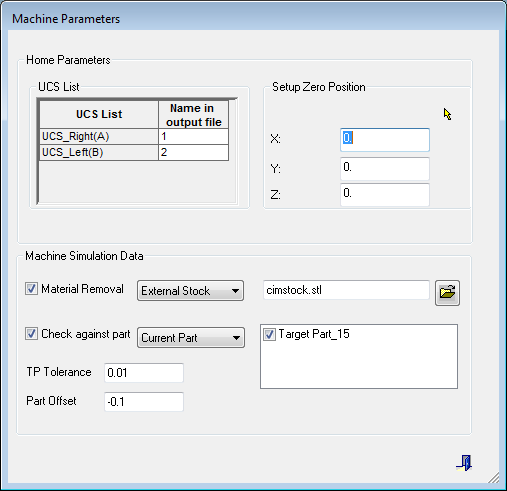Click the Name in output file header

pos(194,114)
